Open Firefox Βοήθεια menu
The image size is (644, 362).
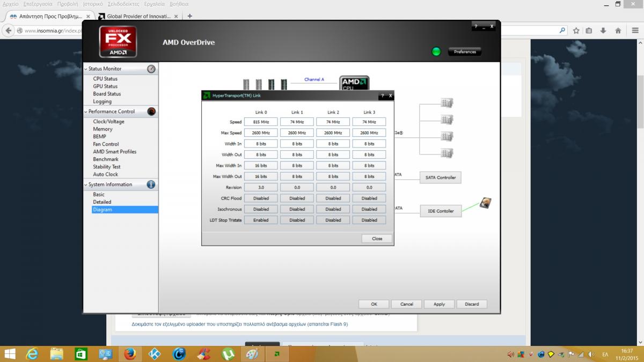coord(179,4)
